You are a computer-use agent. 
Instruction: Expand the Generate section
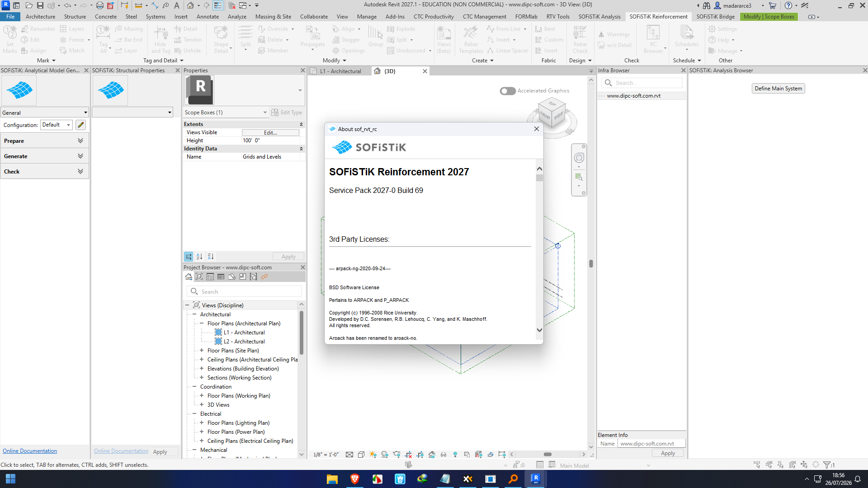44,156
